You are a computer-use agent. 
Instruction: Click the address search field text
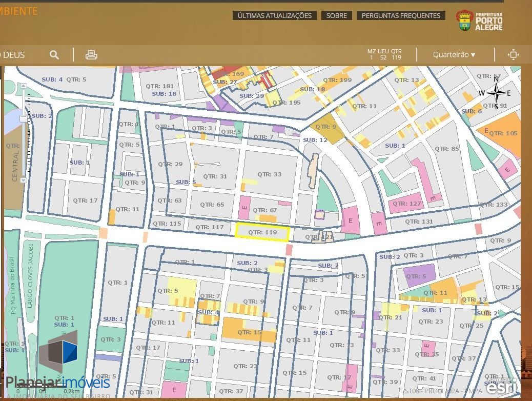(x=13, y=55)
